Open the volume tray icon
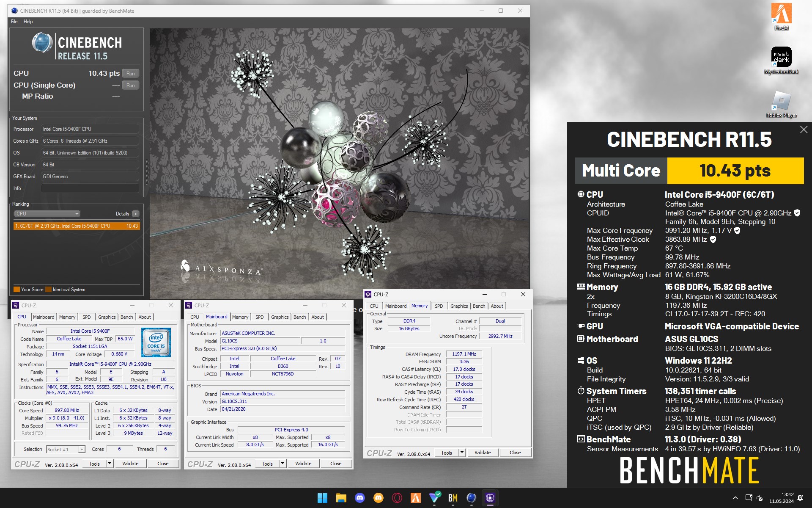812x508 pixels. pyautogui.click(x=759, y=498)
